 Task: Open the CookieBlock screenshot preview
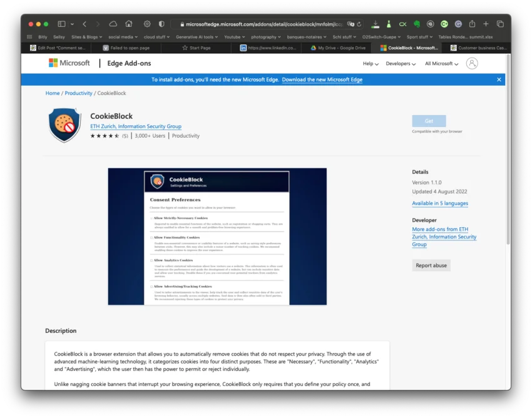(217, 236)
